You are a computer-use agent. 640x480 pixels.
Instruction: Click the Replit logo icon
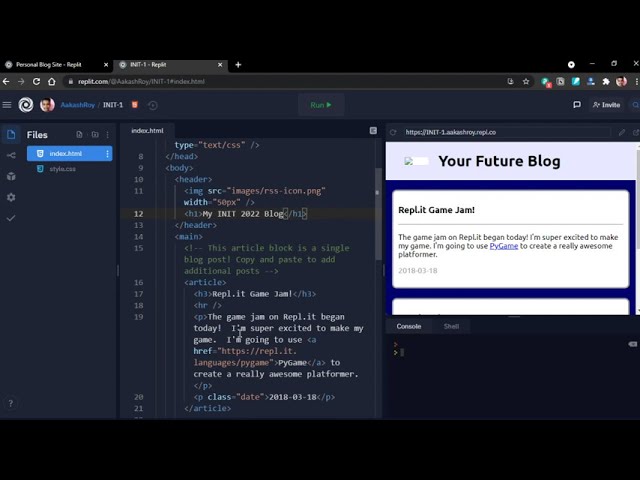point(26,105)
